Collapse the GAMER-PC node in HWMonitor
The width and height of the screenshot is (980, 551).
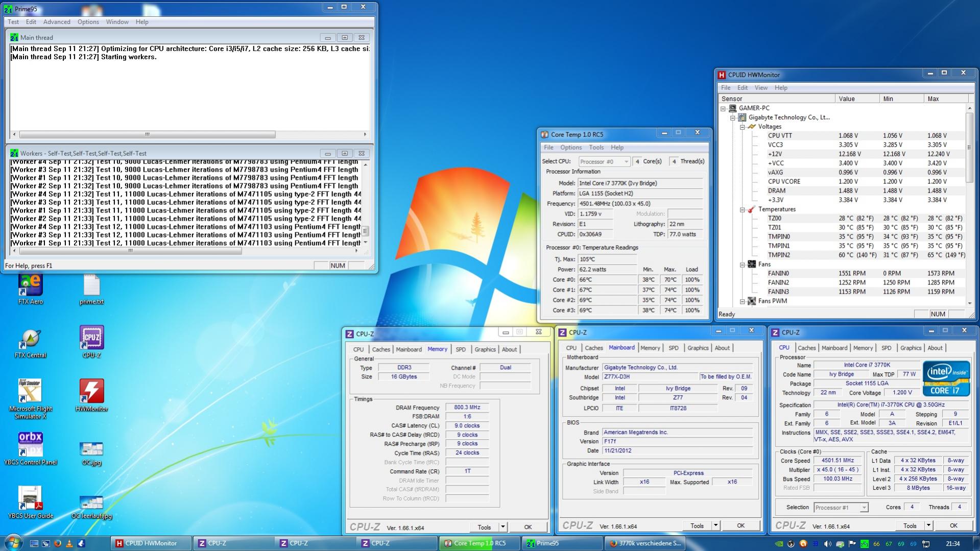click(723, 108)
